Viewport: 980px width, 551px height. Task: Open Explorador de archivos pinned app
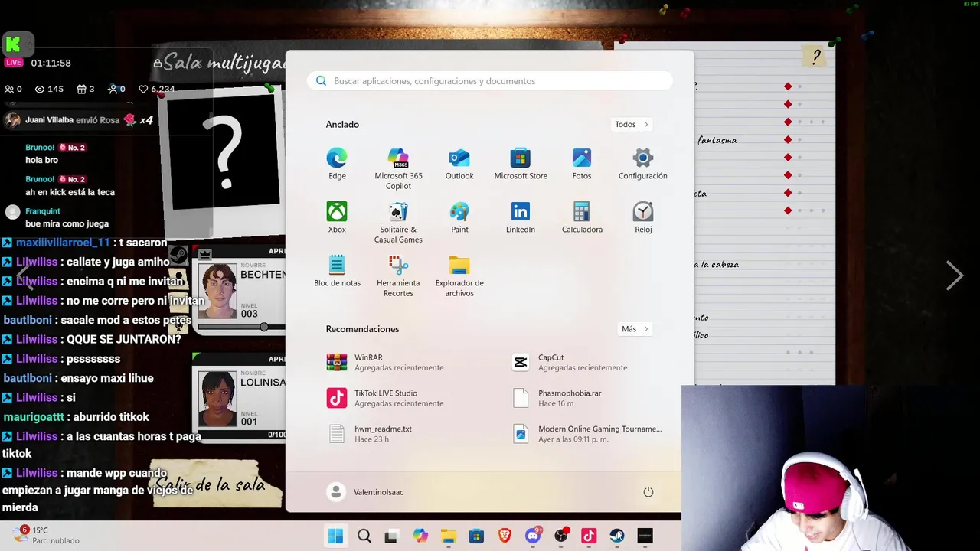coord(459,276)
